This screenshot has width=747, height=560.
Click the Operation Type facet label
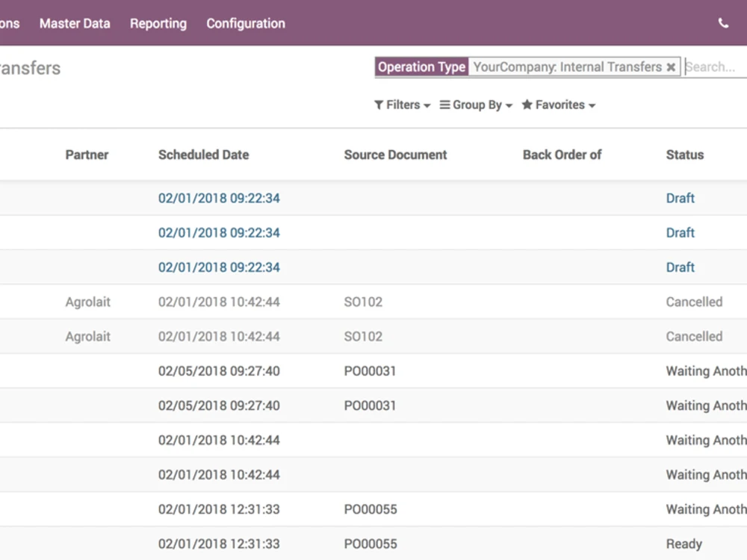pyautogui.click(x=421, y=67)
